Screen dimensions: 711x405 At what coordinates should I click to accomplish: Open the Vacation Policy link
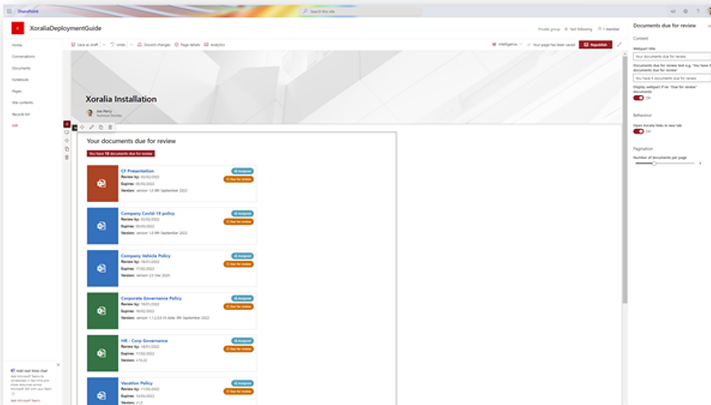(x=136, y=383)
